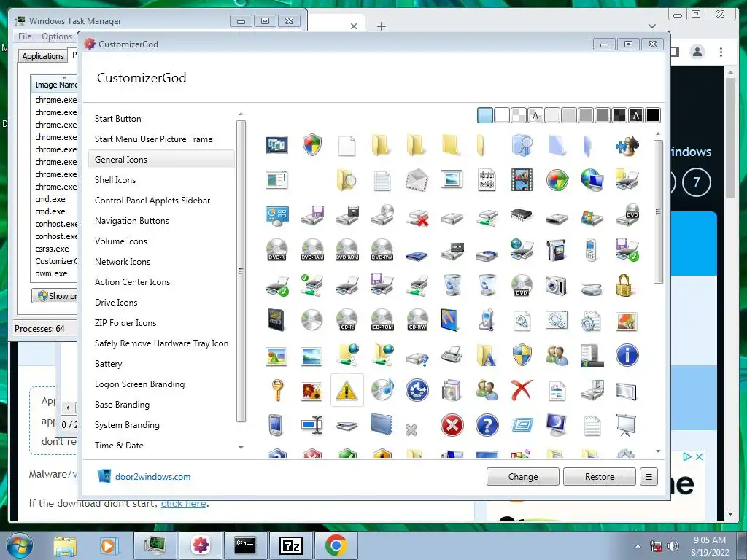Choose medium gray preview background swatch

[586, 115]
